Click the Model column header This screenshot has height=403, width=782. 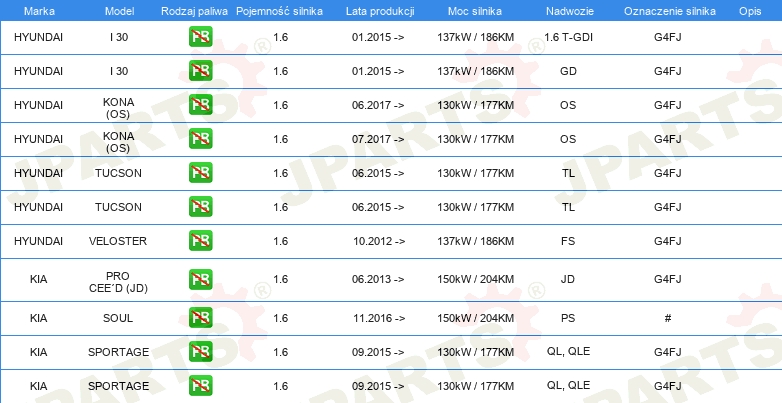[x=119, y=11]
